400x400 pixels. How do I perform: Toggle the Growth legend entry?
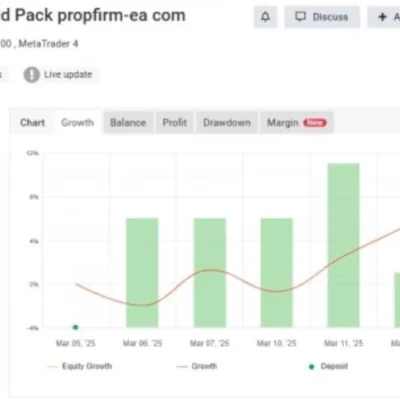coord(197,366)
